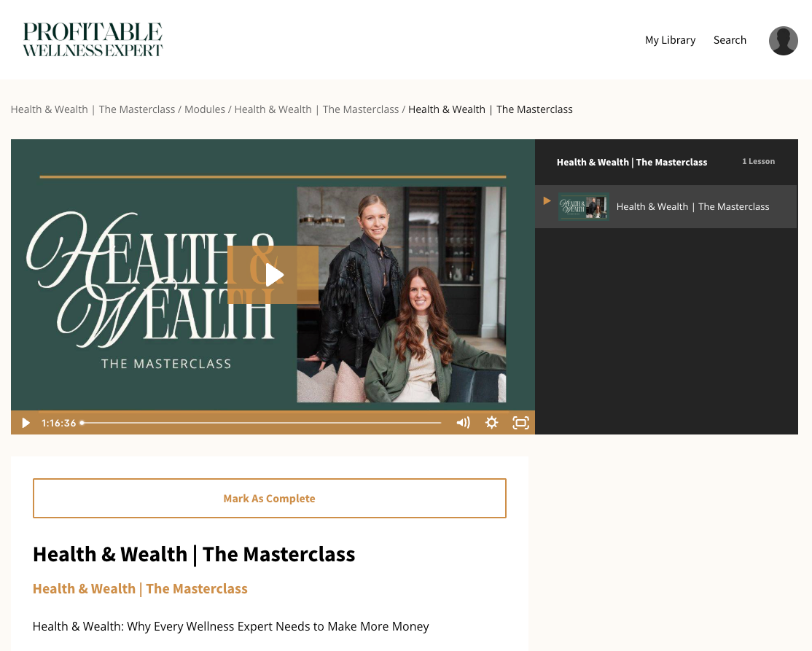The height and width of the screenshot is (651, 812).
Task: Go to the Modules breadcrumb
Action: coord(205,109)
